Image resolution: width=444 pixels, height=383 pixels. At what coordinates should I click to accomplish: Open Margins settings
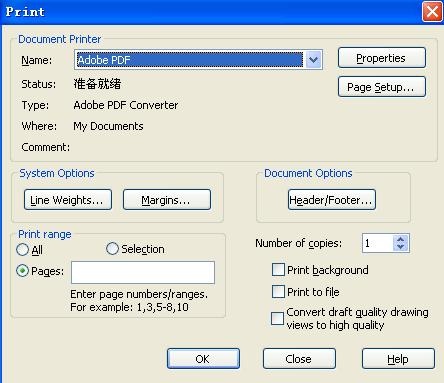[167, 200]
